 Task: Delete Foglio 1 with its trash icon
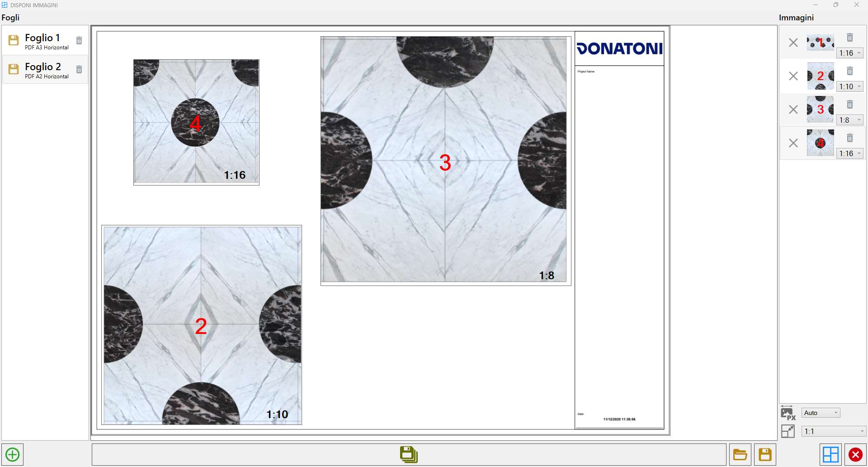click(79, 40)
